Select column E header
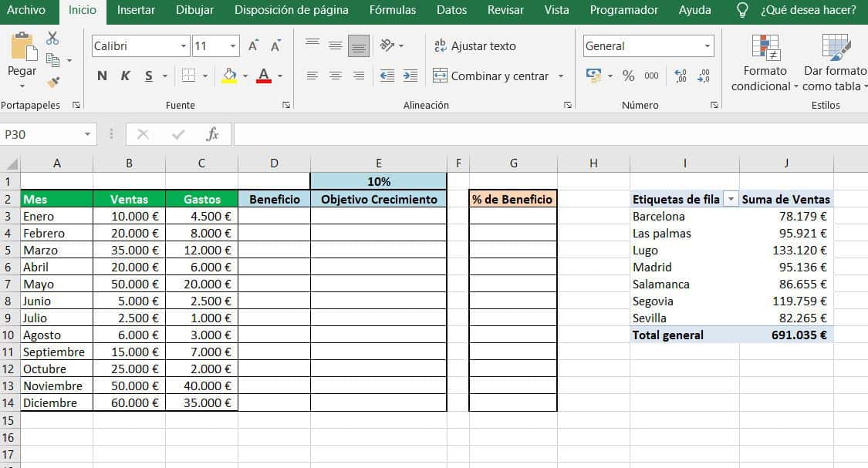Viewport: 868px width, 468px height. [379, 163]
